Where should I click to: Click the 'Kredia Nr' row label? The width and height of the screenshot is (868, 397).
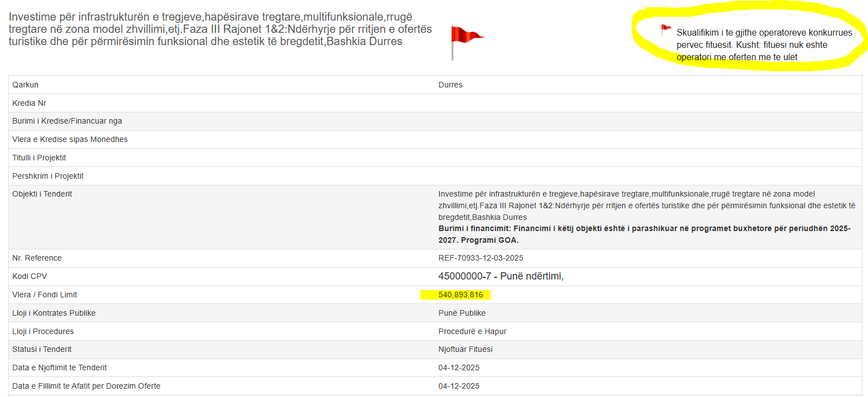pos(29,103)
